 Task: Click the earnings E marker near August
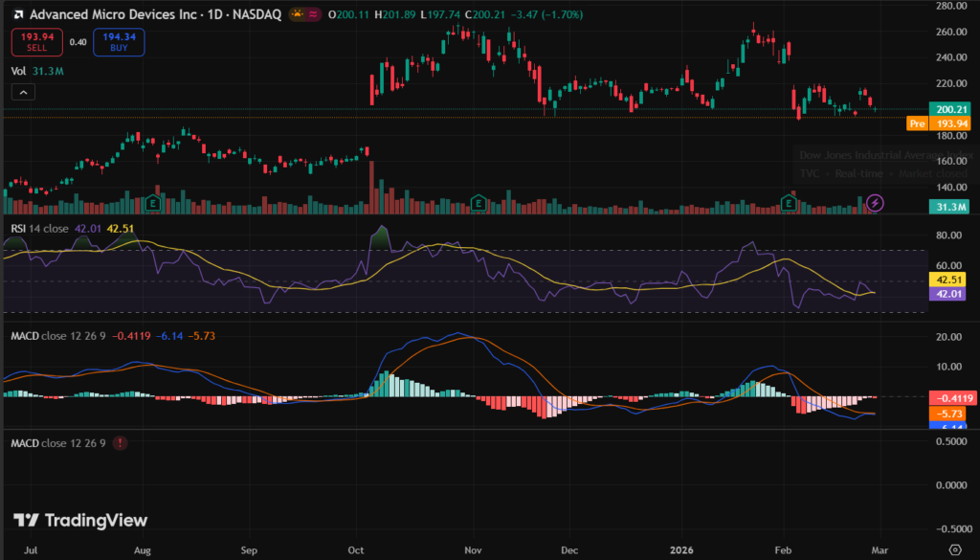click(x=152, y=203)
